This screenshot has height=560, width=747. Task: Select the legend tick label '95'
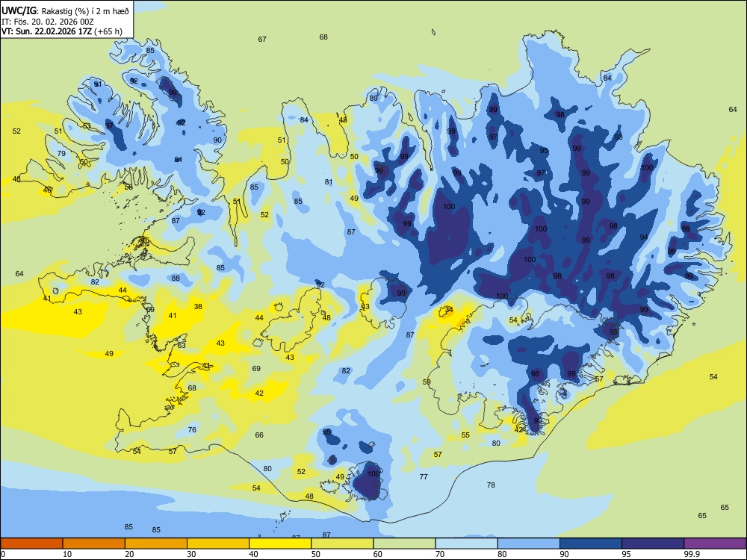click(627, 554)
